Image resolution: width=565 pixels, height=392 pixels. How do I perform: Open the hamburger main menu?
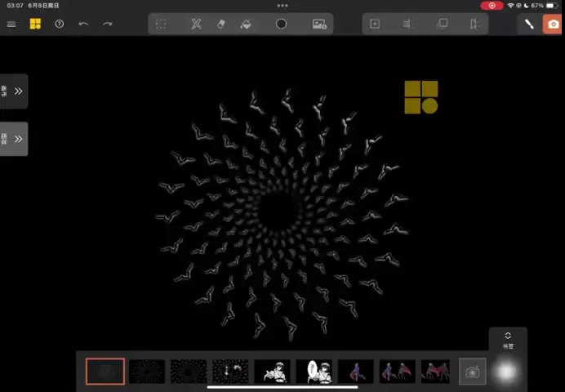pyautogui.click(x=11, y=24)
